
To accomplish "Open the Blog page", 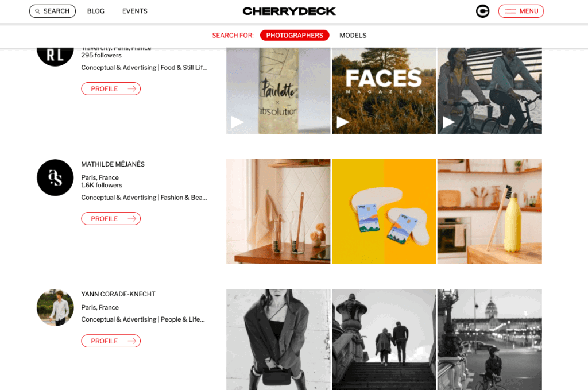I will (96, 11).
